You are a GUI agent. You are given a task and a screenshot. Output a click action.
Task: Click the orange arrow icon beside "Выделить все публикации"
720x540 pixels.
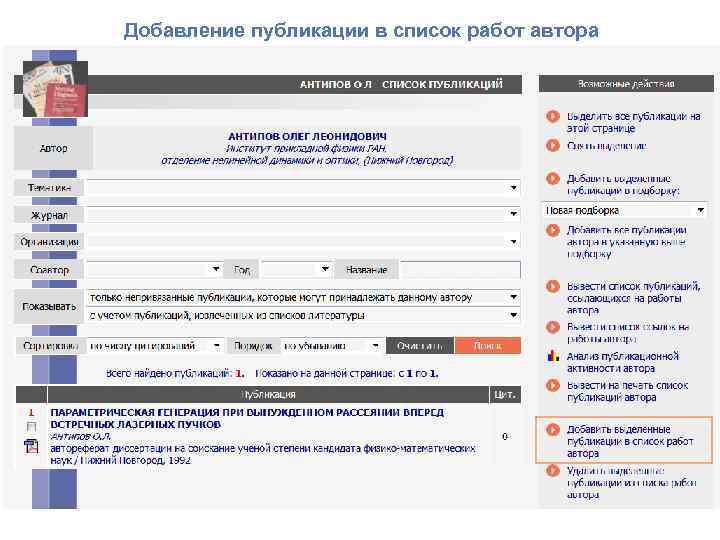552,117
